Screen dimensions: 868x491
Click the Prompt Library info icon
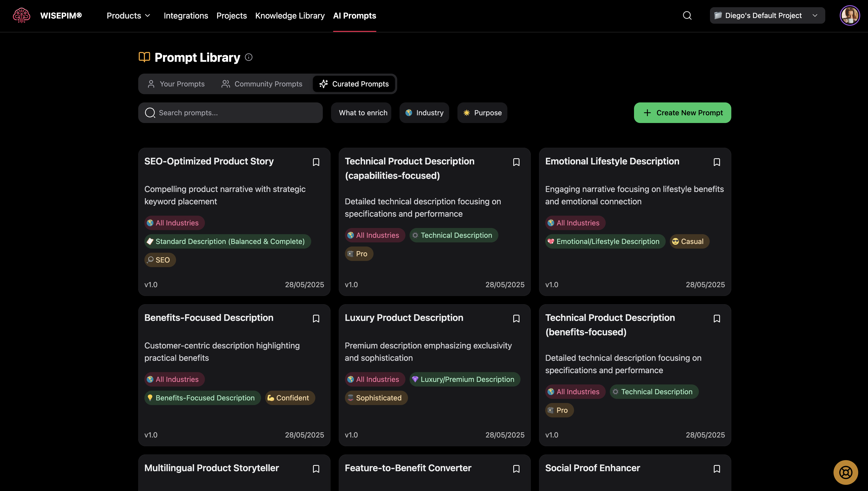(x=248, y=57)
